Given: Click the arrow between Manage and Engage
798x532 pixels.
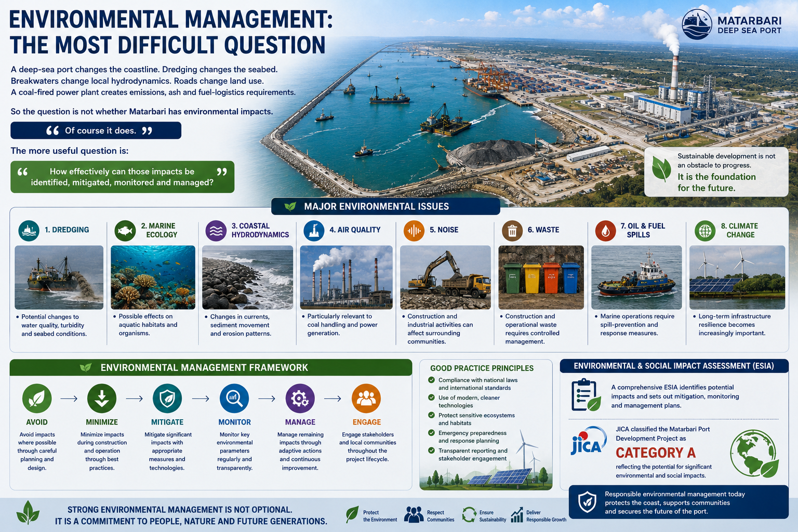Looking at the screenshot, I should click(x=333, y=398).
